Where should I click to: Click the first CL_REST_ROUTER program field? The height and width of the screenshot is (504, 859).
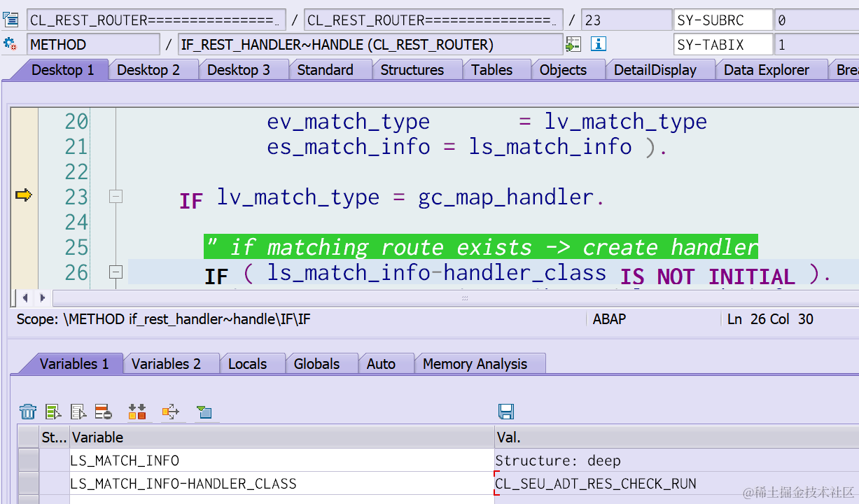[x=156, y=20]
